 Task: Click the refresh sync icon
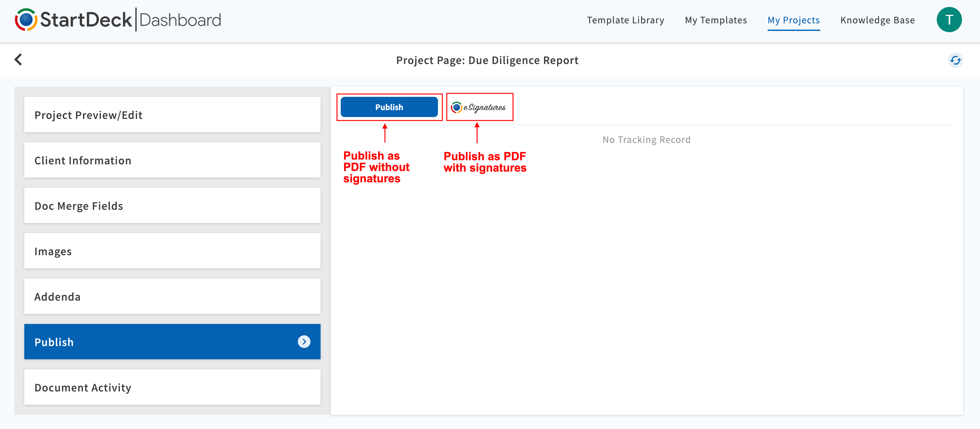coord(955,60)
